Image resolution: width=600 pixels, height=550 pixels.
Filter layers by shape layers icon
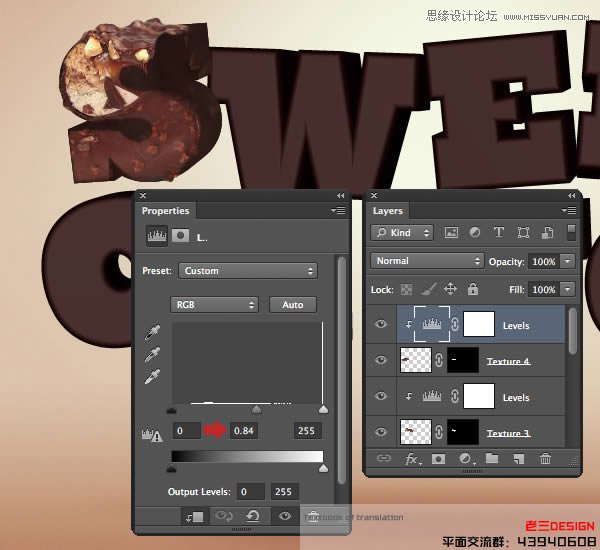523,232
